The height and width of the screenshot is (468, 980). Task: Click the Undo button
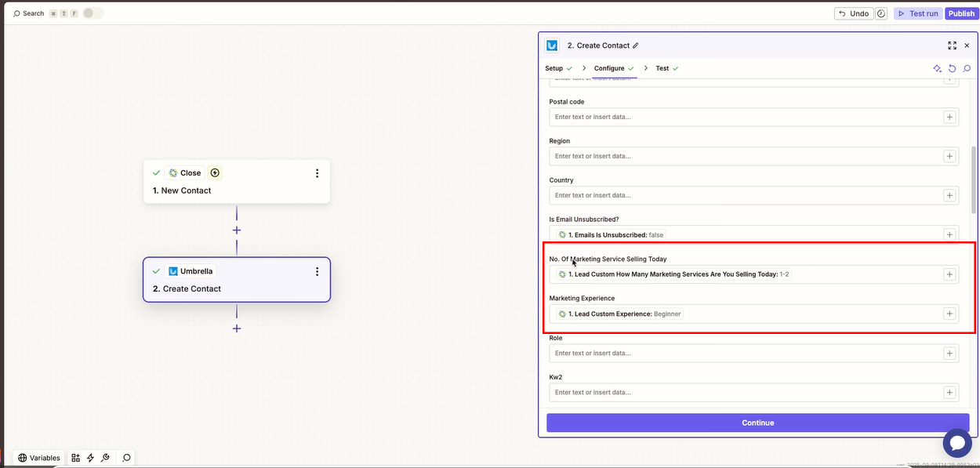pyautogui.click(x=853, y=13)
